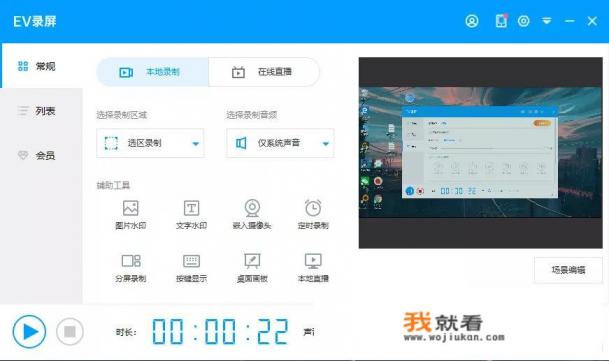The width and height of the screenshot is (609, 361).
Task: Expand the 仅系统声音 audio dropdown
Action: (280, 143)
